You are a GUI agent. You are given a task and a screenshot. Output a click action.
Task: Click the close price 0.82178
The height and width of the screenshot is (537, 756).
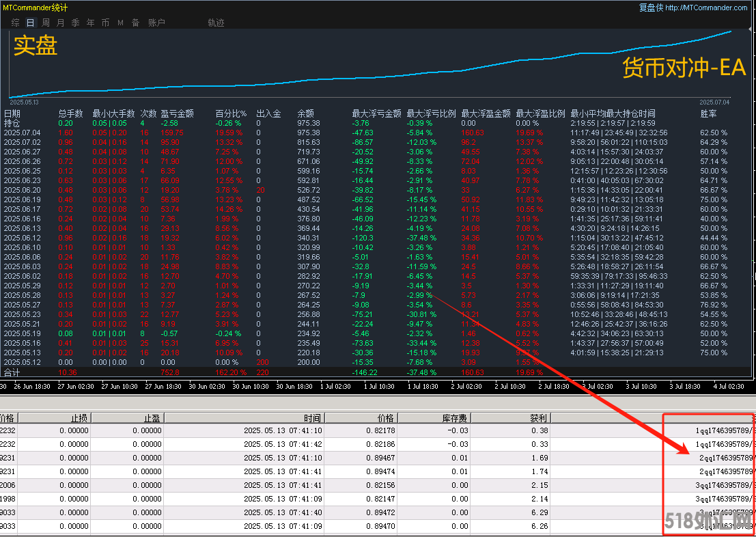click(380, 430)
